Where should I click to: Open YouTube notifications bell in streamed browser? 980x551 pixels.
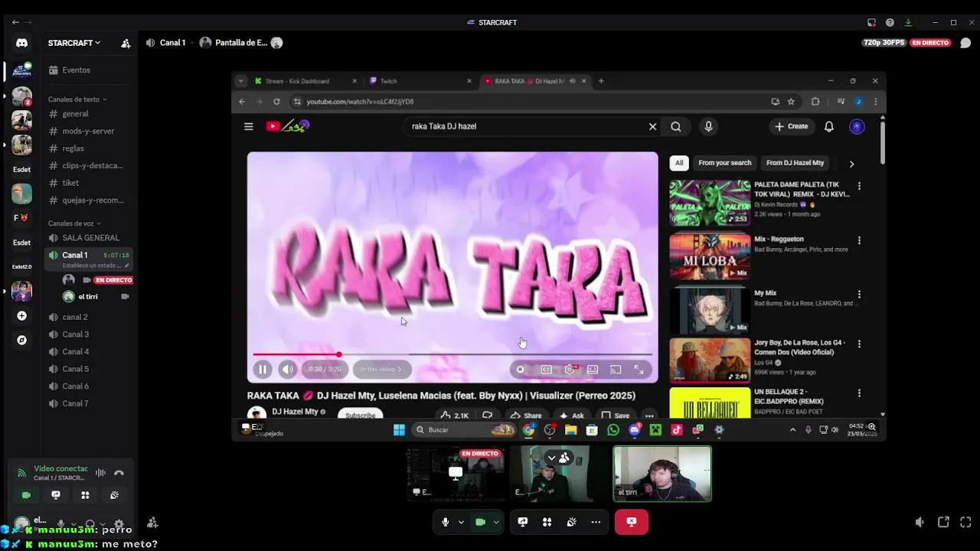828,126
